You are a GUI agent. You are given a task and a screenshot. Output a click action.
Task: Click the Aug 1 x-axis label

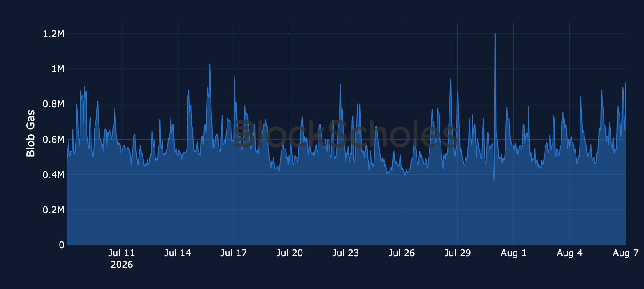click(513, 253)
